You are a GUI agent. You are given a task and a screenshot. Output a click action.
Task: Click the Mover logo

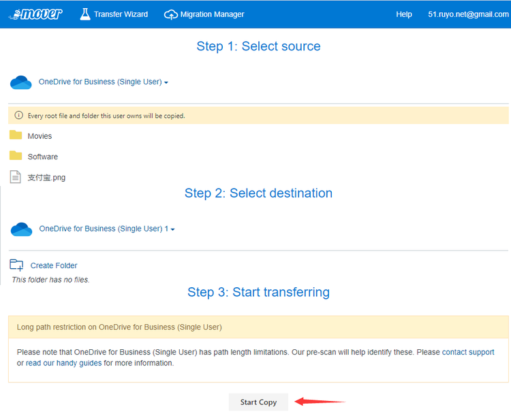coord(35,14)
